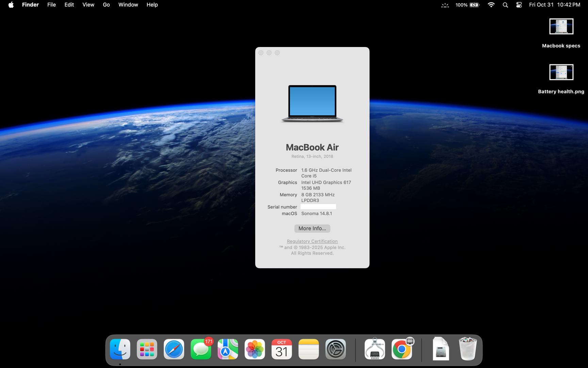Open Messages app with 171 badge

coord(201,349)
